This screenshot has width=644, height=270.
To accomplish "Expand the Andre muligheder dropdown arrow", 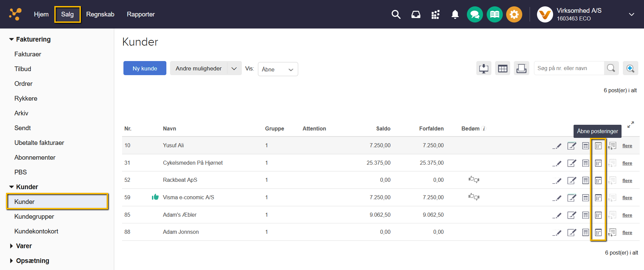I will [x=234, y=68].
